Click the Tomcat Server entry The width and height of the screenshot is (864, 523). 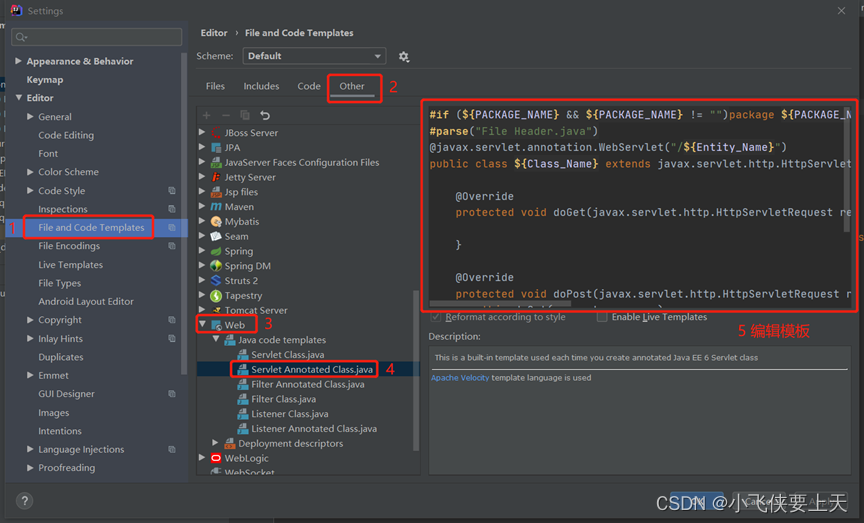(x=256, y=310)
